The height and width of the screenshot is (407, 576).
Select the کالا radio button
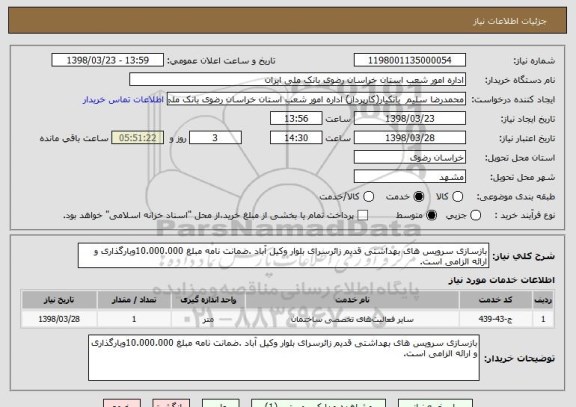pyautogui.click(x=457, y=197)
